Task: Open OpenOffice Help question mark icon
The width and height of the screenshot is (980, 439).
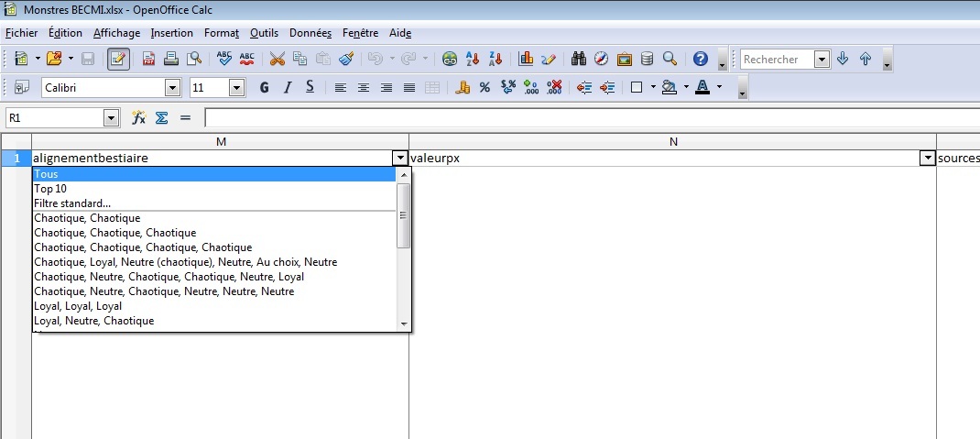Action: pyautogui.click(x=701, y=59)
